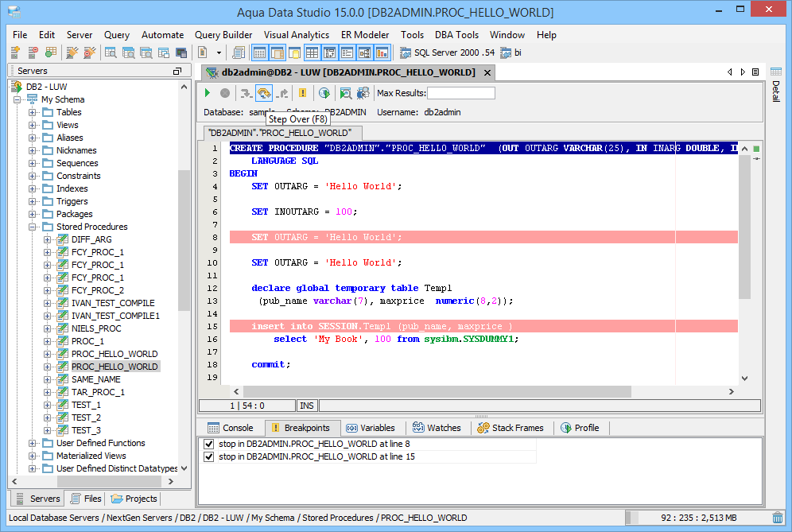The width and height of the screenshot is (792, 532).
Task: Expand the Sequences folder node
Action: [x=33, y=163]
